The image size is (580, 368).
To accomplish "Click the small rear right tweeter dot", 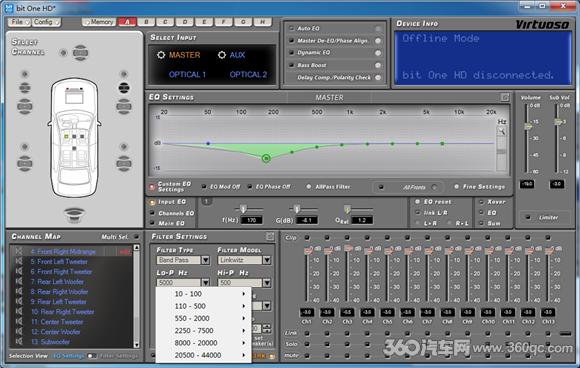I will click(124, 147).
